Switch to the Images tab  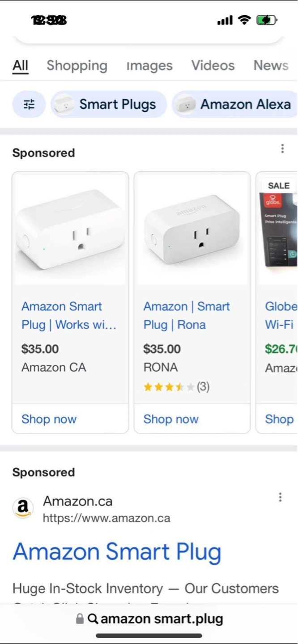[149, 66]
